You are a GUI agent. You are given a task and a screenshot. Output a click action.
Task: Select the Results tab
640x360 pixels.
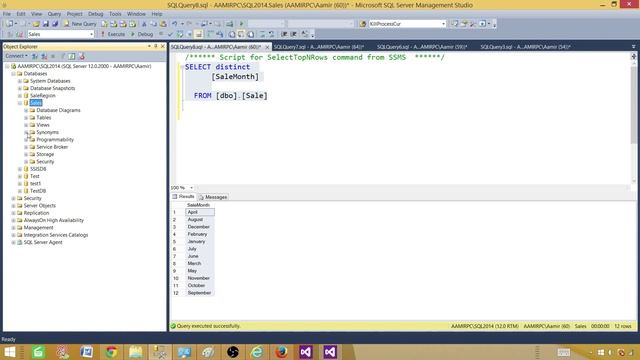pos(183,197)
